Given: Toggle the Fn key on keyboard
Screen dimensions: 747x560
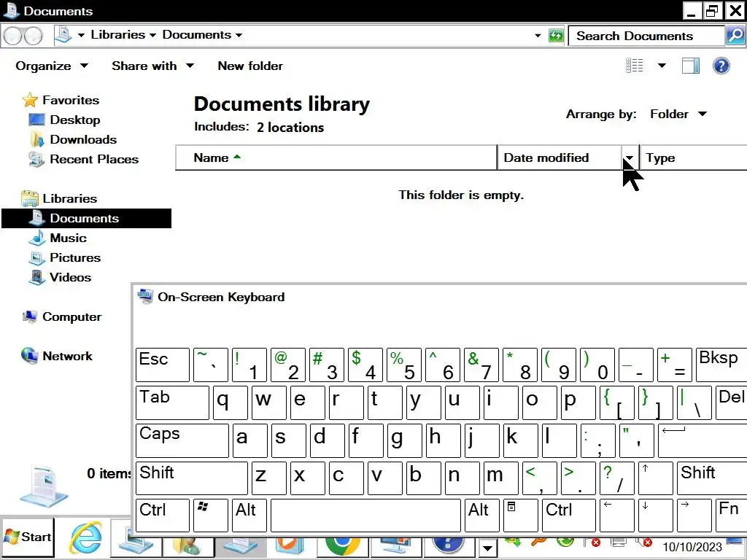Looking at the screenshot, I should coord(731,516).
